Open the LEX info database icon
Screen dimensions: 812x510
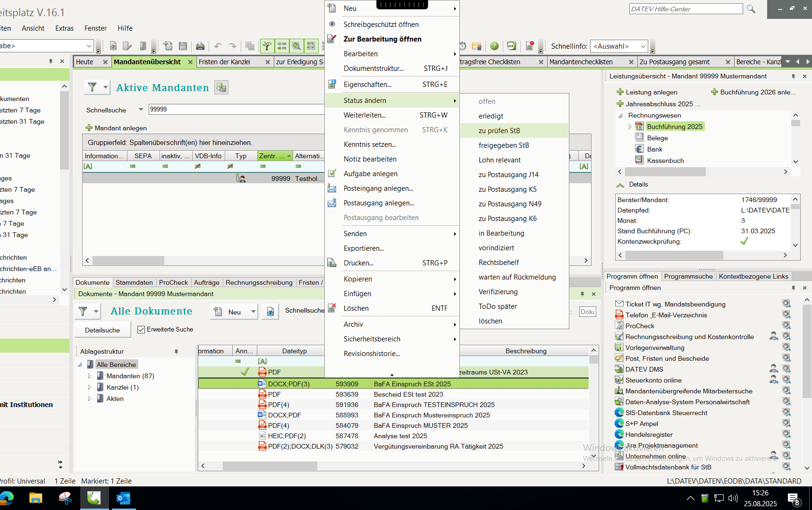(511, 46)
